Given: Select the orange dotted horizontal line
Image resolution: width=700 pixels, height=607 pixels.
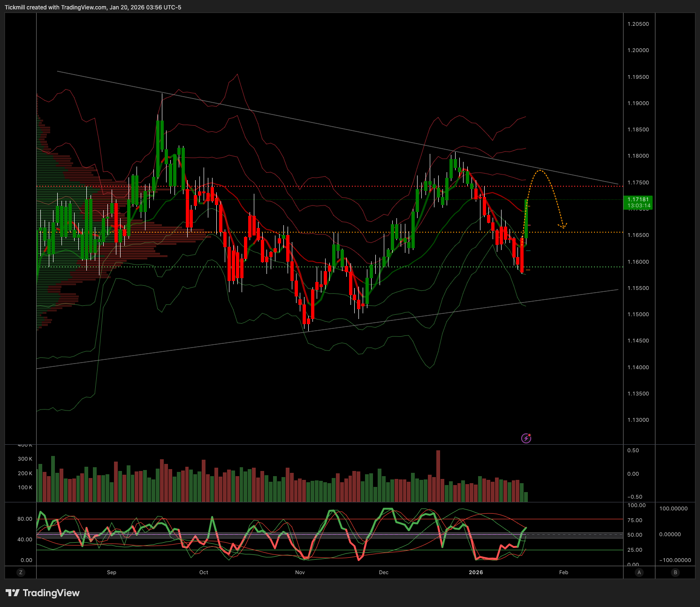Looking at the screenshot, I should pos(328,232).
